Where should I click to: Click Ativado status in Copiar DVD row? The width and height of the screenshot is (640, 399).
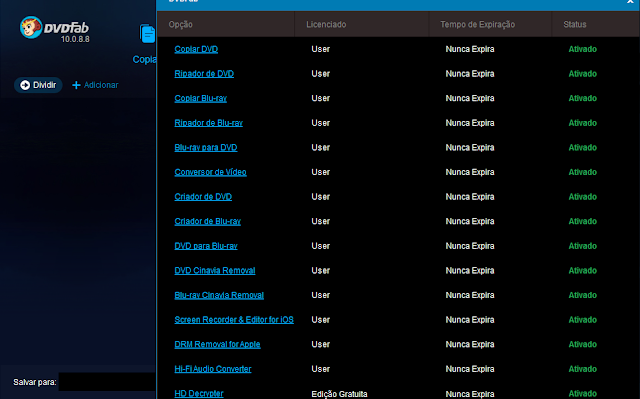pos(582,49)
